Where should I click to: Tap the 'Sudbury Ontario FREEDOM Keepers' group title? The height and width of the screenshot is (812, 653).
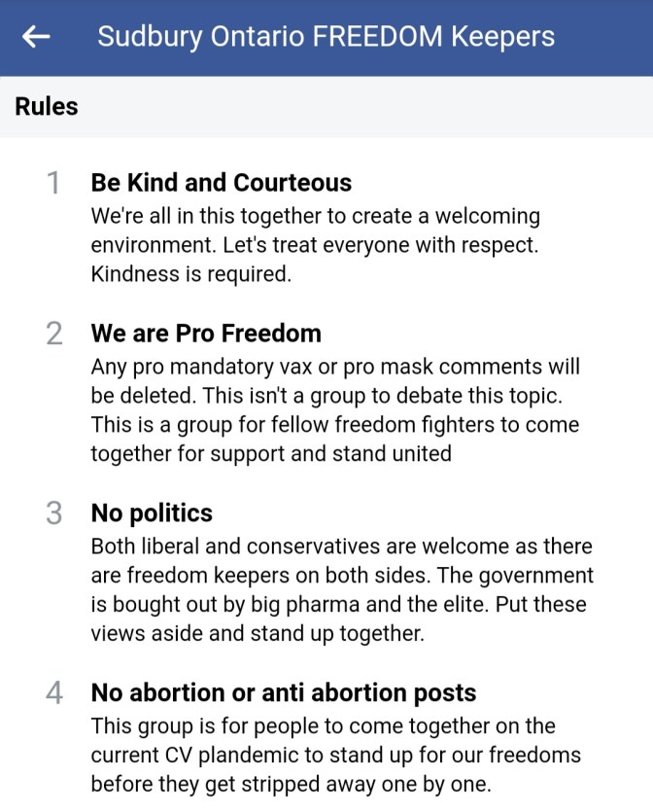coord(326,37)
